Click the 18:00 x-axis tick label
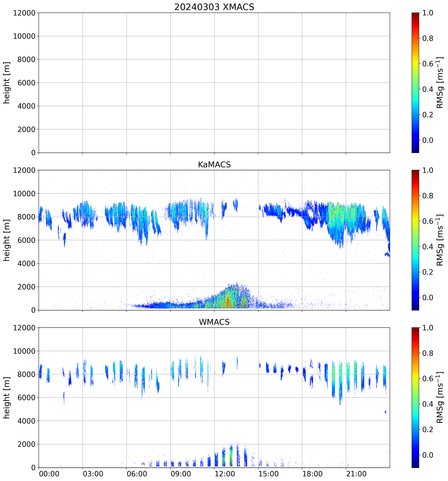The image size is (448, 481). tap(312, 474)
